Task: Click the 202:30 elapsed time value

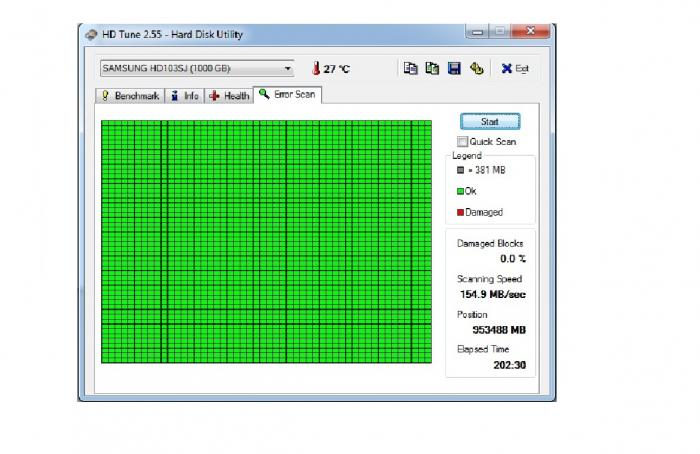Action: pyautogui.click(x=509, y=365)
